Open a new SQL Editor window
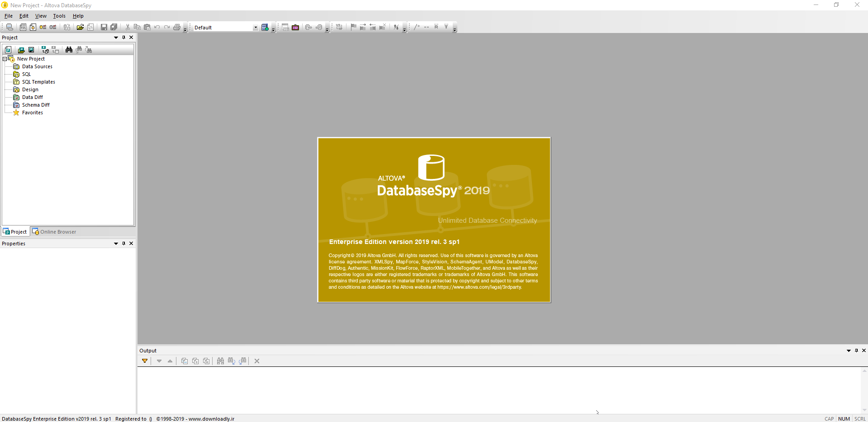 coord(23,27)
